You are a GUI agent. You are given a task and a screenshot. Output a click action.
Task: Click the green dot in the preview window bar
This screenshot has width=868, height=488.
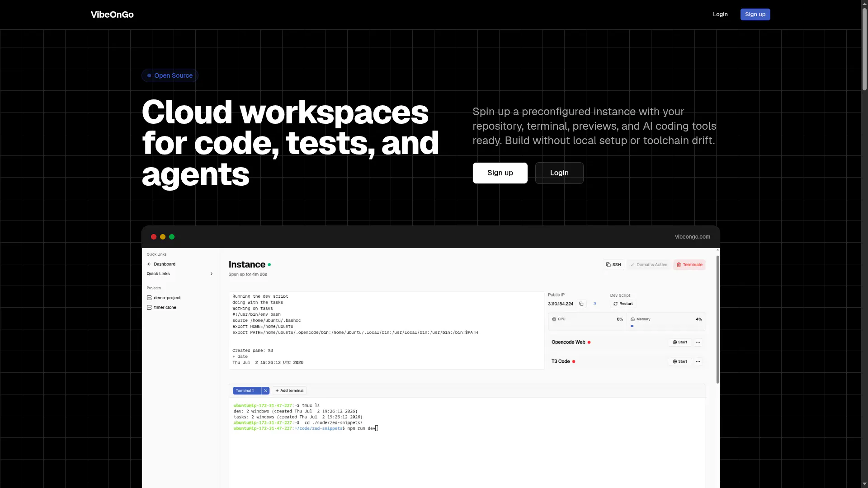coord(172,237)
